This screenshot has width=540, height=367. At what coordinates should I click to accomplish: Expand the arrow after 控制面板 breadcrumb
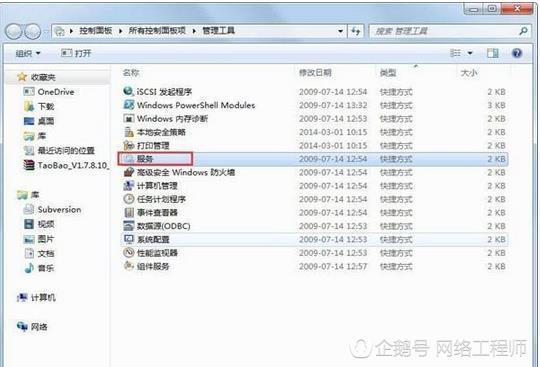(x=121, y=31)
